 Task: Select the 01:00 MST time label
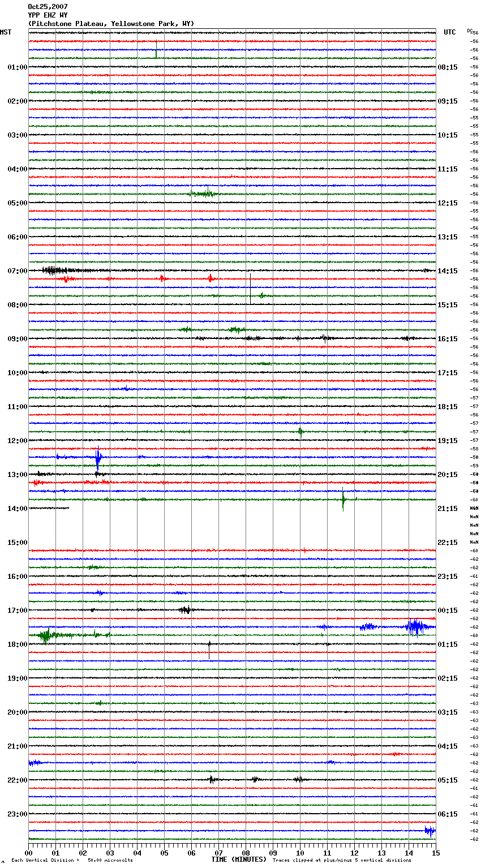[18, 67]
